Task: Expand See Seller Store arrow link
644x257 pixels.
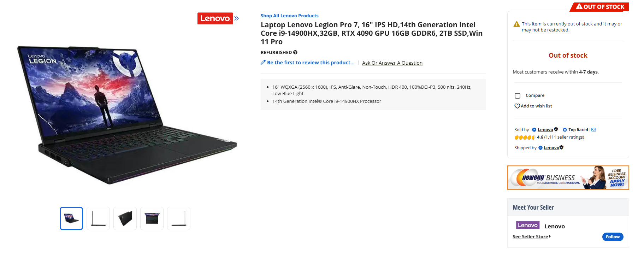Action: [532, 236]
